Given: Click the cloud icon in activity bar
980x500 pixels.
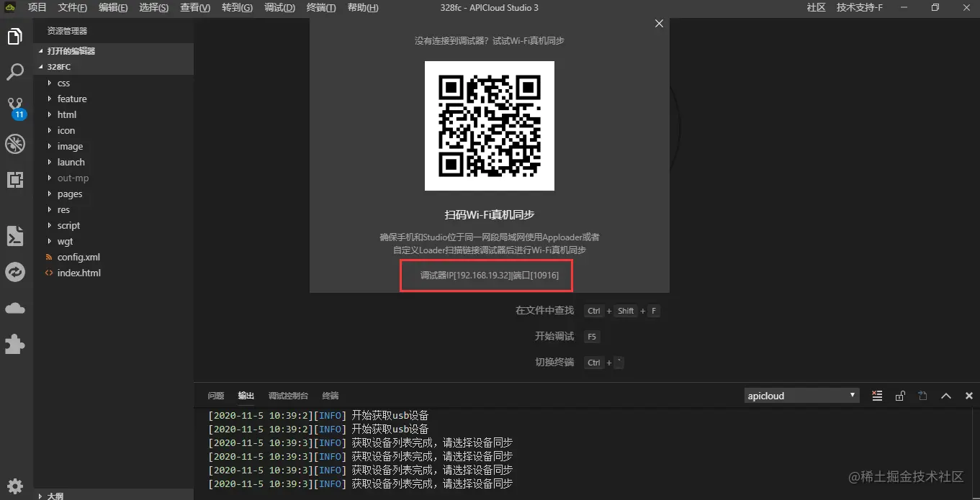Looking at the screenshot, I should coord(15,308).
